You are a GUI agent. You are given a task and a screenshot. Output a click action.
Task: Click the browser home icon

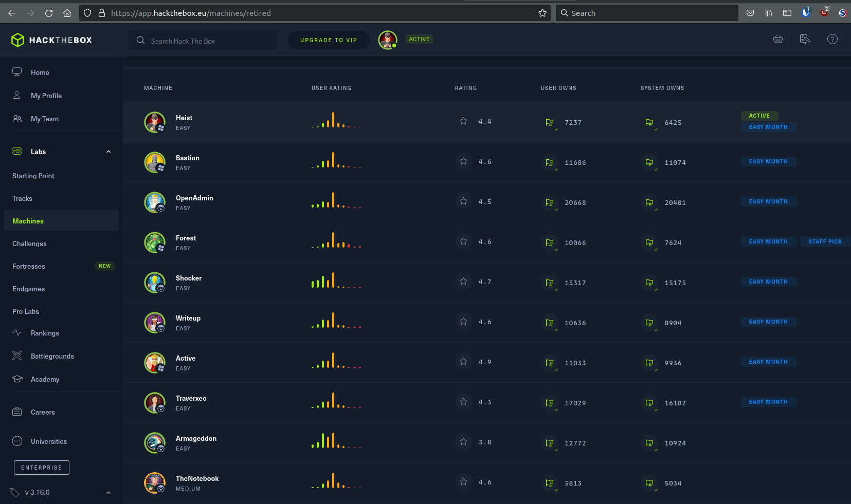67,13
